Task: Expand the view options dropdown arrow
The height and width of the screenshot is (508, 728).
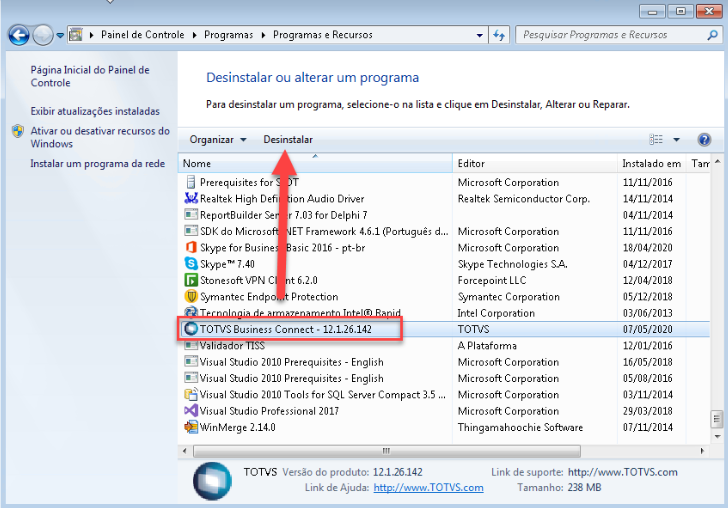Action: tap(676, 139)
